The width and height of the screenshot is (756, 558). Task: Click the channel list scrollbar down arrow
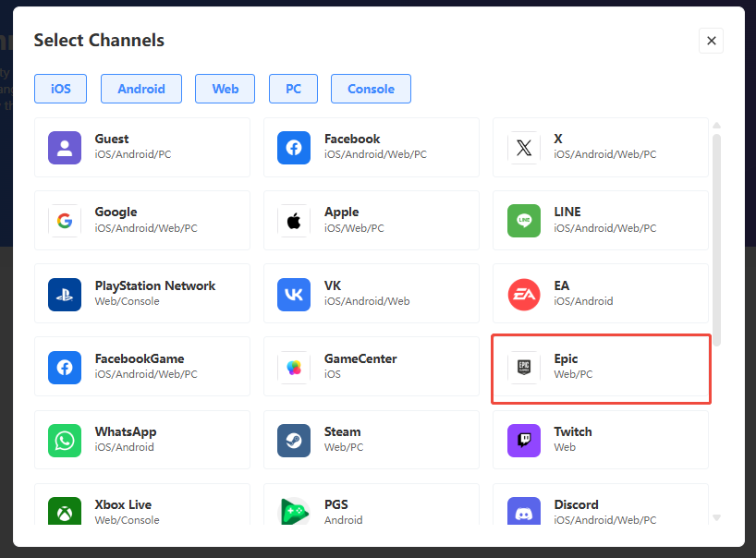click(716, 517)
